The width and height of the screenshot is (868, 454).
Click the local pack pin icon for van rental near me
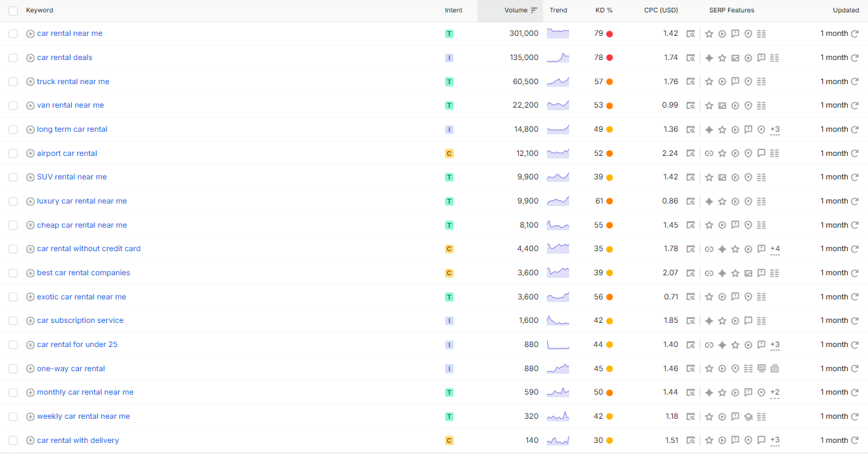tap(748, 106)
